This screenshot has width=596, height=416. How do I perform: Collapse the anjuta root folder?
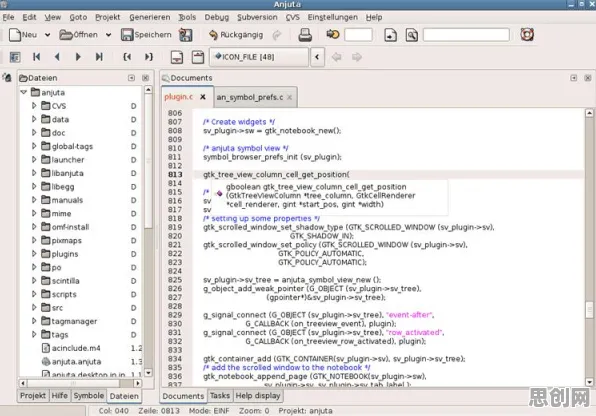coord(24,92)
